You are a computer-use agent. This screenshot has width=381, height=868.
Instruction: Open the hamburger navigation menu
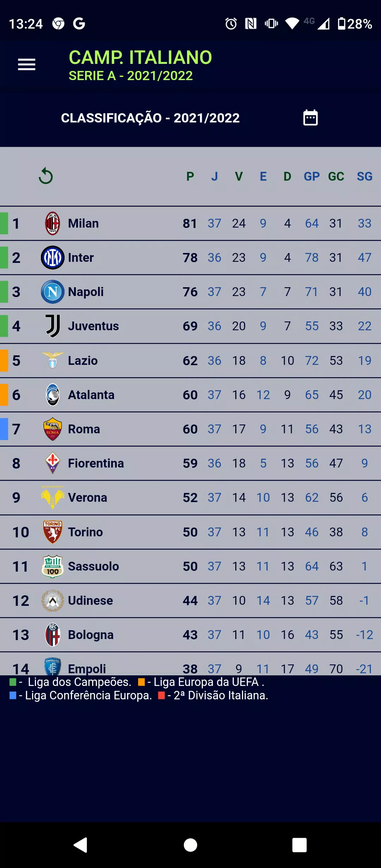pos(26,65)
